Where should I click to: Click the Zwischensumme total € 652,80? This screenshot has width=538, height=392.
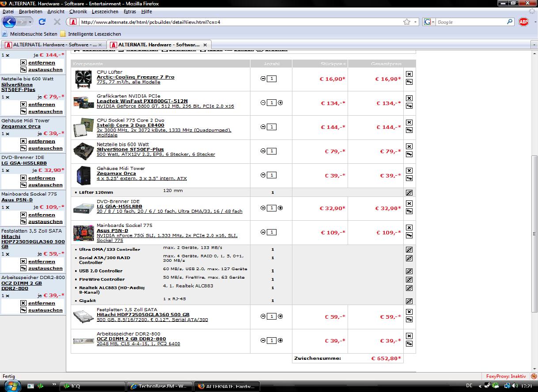click(386, 358)
